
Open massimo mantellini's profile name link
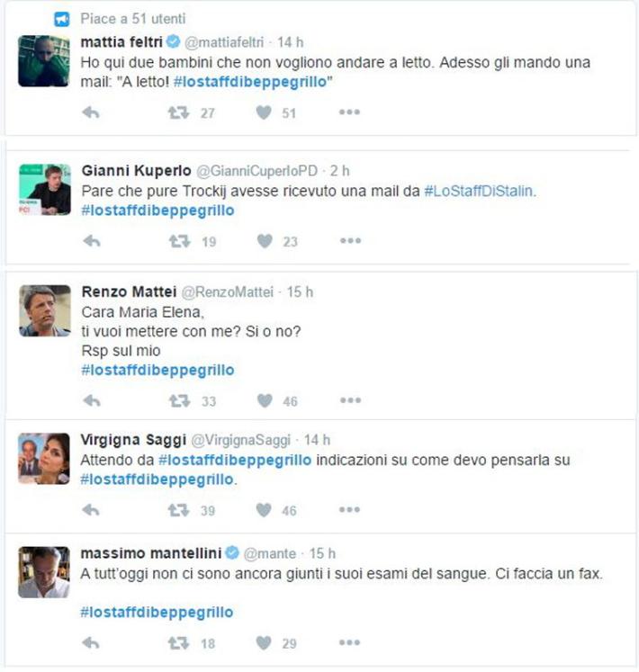tap(150, 552)
